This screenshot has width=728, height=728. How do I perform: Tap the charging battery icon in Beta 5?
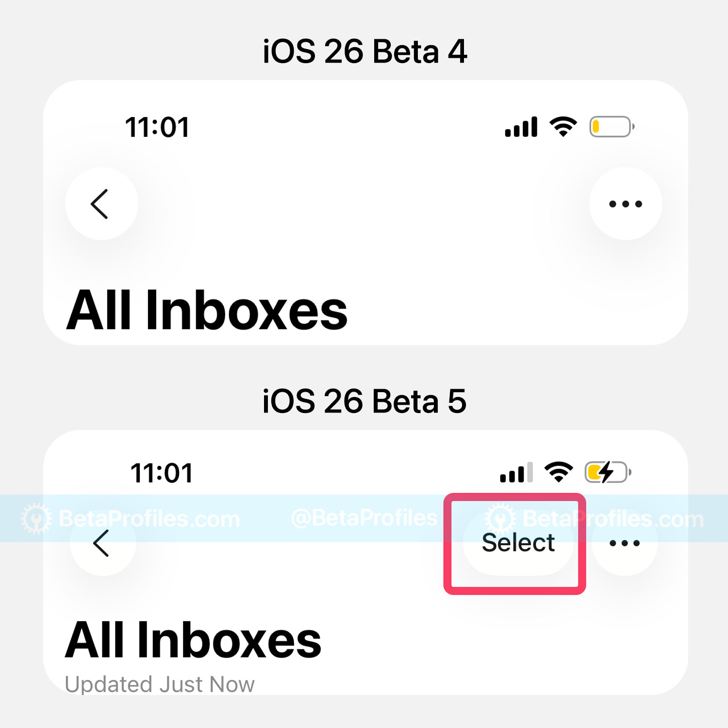click(x=608, y=472)
